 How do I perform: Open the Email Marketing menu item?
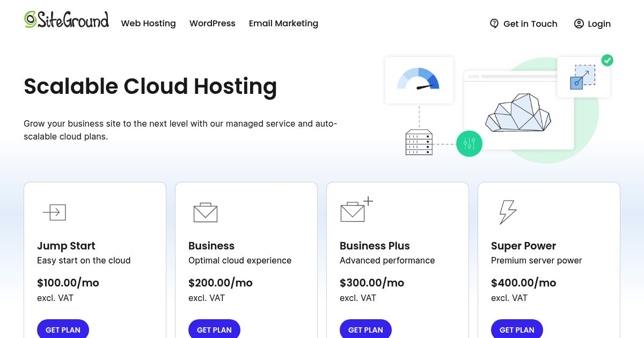pos(283,24)
